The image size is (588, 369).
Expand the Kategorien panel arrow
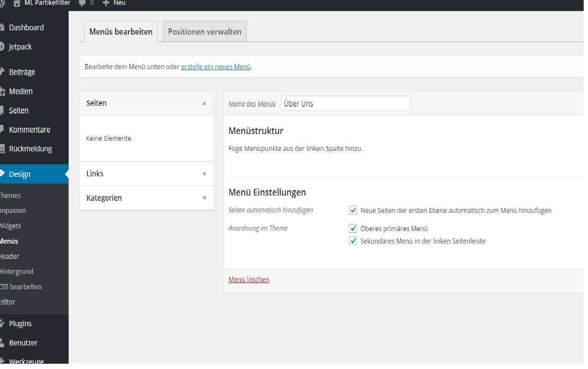coord(204,198)
